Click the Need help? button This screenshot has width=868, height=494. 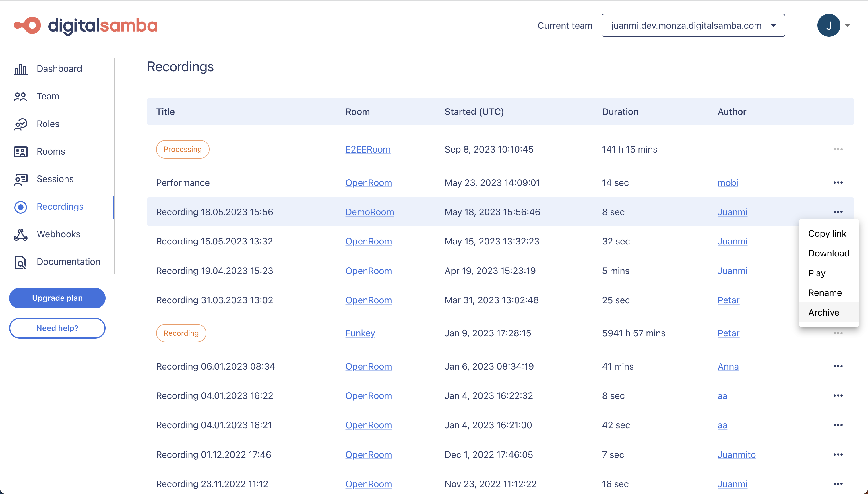(x=57, y=328)
